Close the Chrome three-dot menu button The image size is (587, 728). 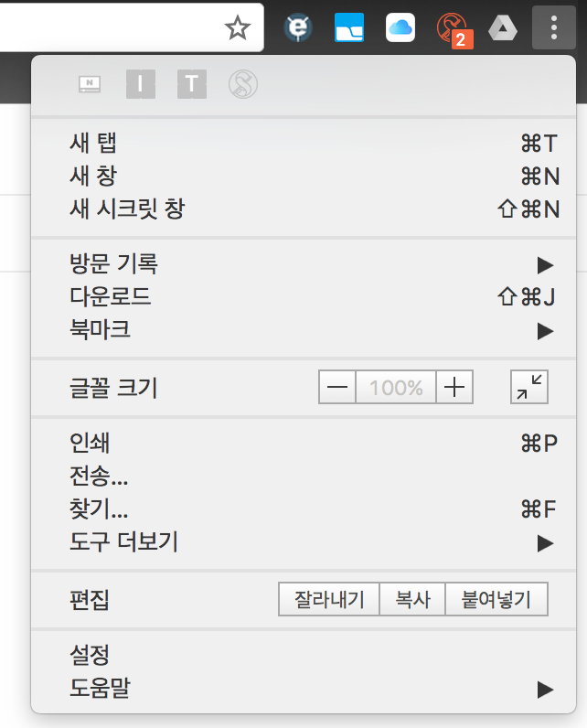(553, 27)
